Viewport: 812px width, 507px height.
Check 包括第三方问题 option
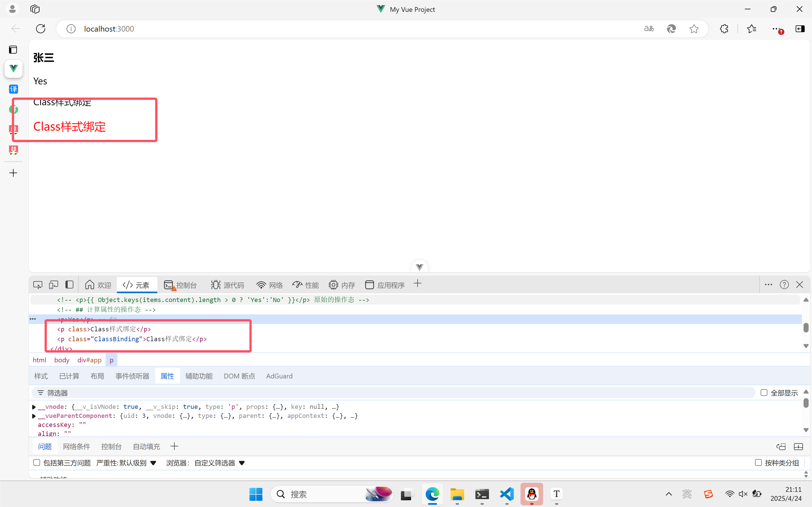37,463
